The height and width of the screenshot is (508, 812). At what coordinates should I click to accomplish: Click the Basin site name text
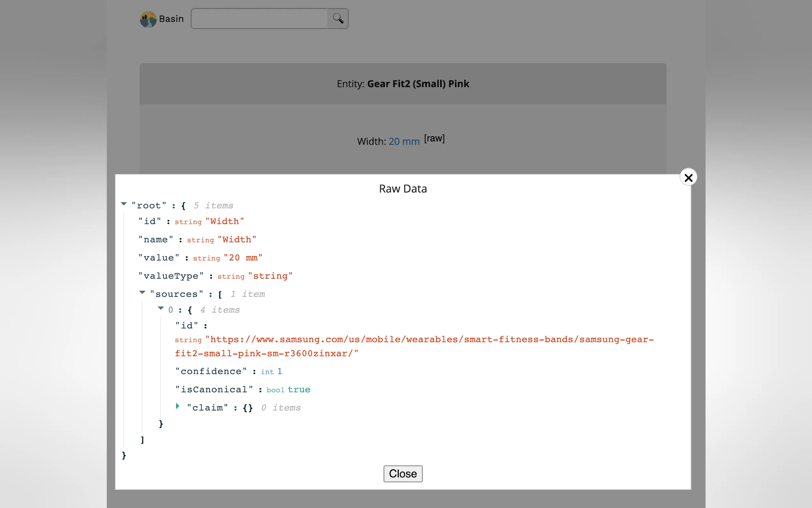point(171,19)
